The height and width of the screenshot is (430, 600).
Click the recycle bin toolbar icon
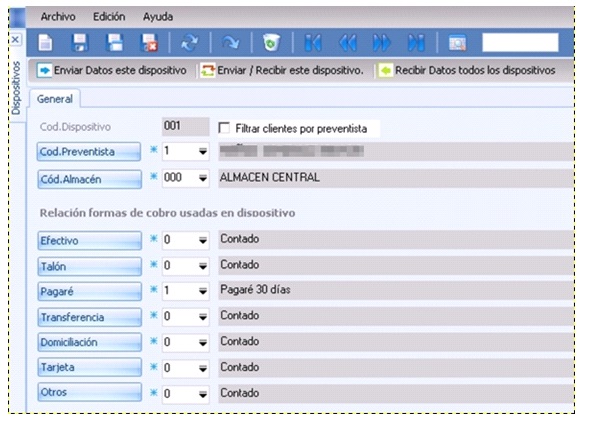point(270,43)
